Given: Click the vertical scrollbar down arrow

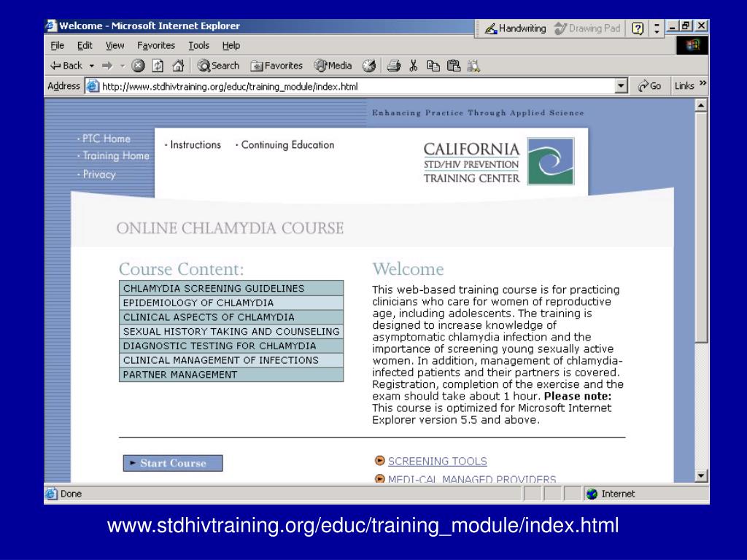Looking at the screenshot, I should [701, 475].
